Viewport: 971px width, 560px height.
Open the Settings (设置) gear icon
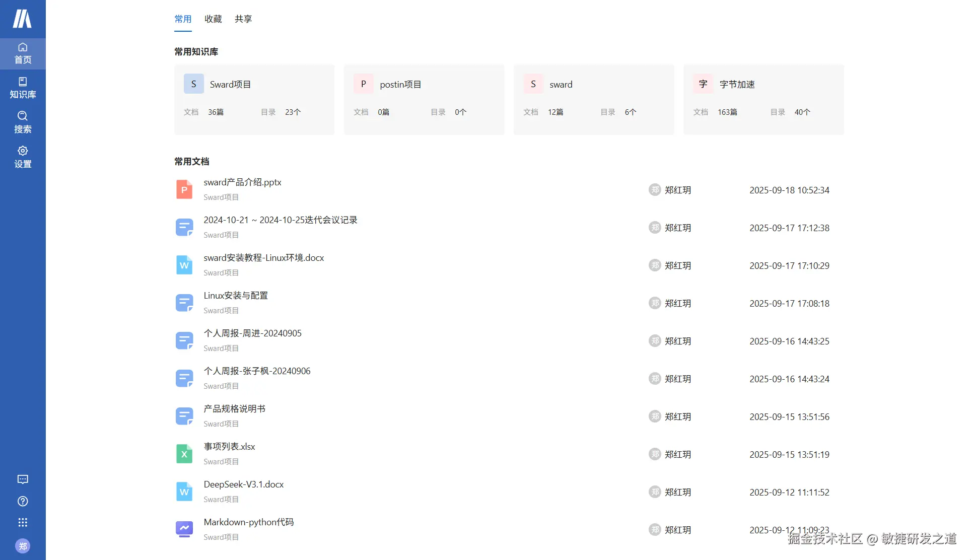(x=23, y=157)
